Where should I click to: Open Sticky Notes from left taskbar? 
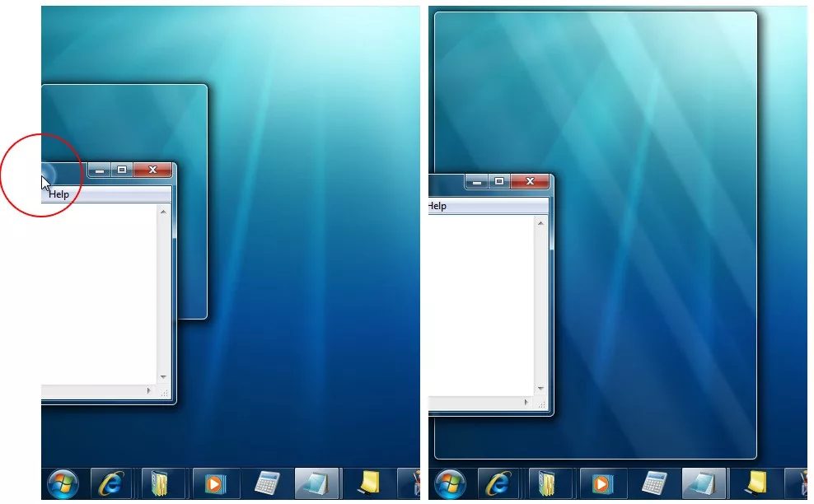point(367,483)
